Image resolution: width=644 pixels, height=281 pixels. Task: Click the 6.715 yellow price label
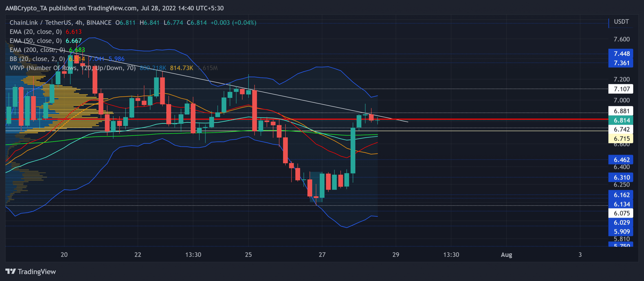click(x=621, y=139)
